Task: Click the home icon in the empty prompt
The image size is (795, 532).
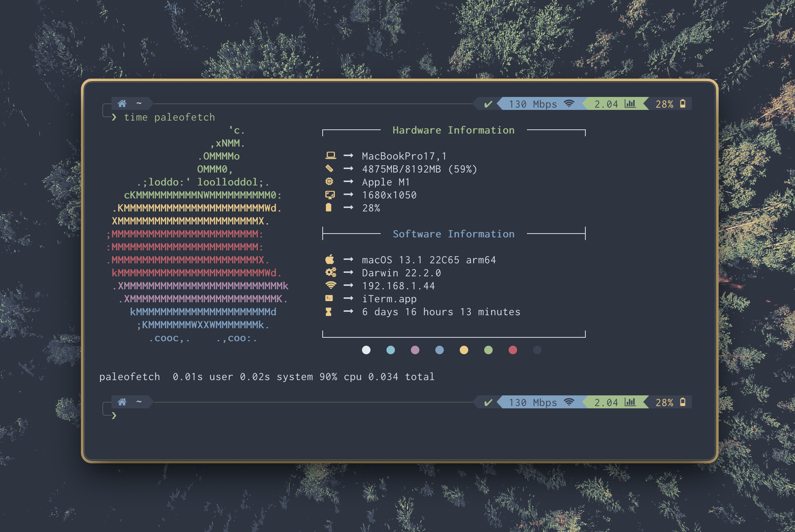Action: pyautogui.click(x=122, y=402)
